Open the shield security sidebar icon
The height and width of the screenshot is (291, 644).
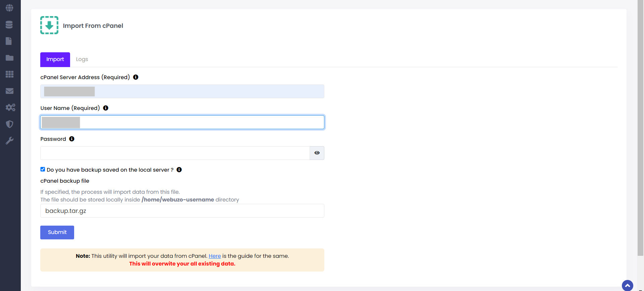[9, 124]
